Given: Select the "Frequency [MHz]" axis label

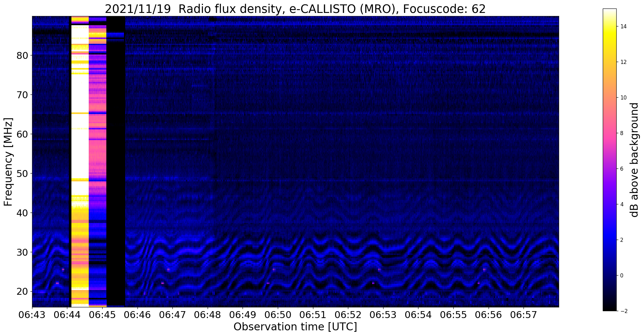Looking at the screenshot, I should point(8,162).
